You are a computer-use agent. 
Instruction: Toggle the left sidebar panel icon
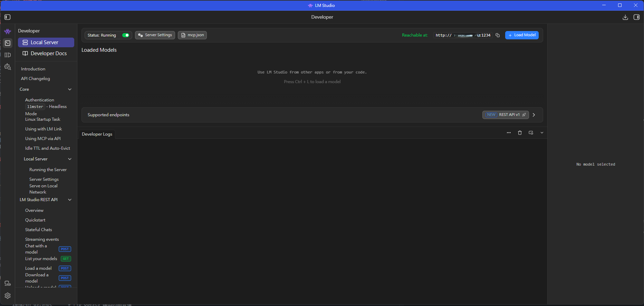coord(8,17)
